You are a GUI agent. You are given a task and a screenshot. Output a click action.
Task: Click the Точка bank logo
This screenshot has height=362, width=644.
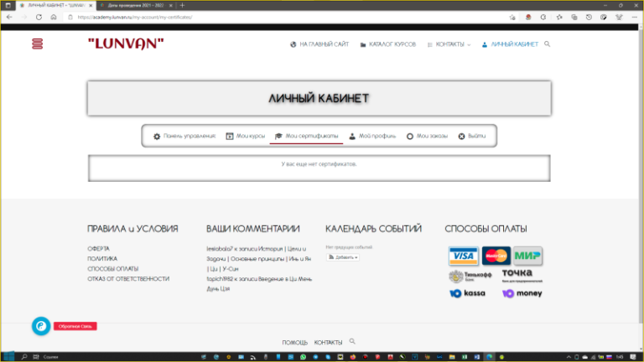(522, 276)
